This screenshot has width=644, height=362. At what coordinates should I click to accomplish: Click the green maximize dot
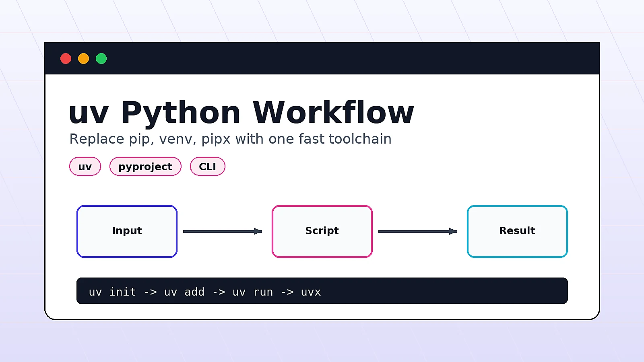(101, 59)
